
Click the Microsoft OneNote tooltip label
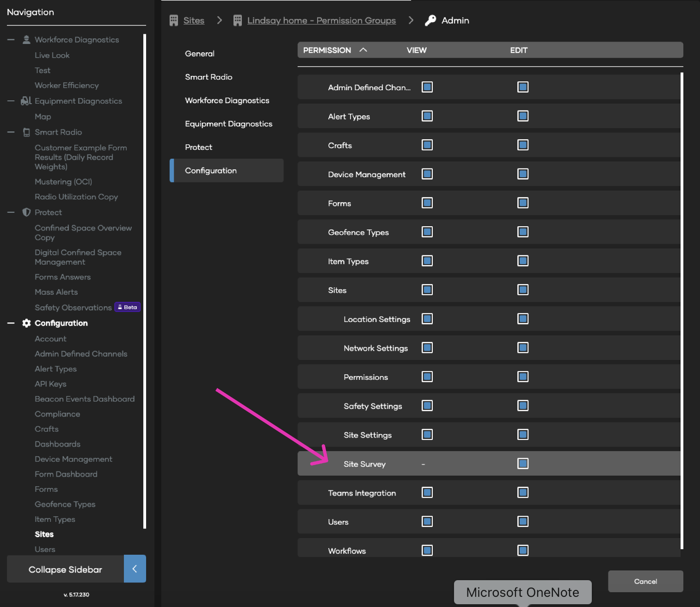point(523,592)
